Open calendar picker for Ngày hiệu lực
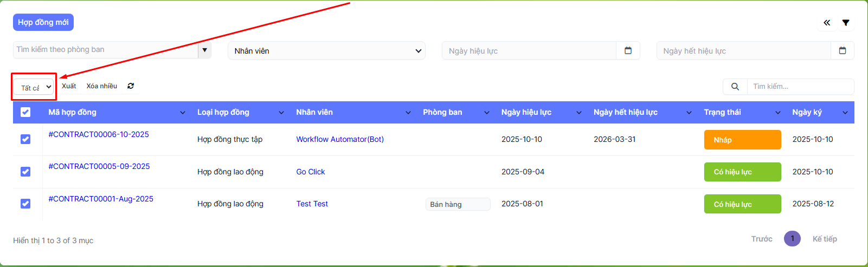The width and height of the screenshot is (868, 267). pos(628,50)
